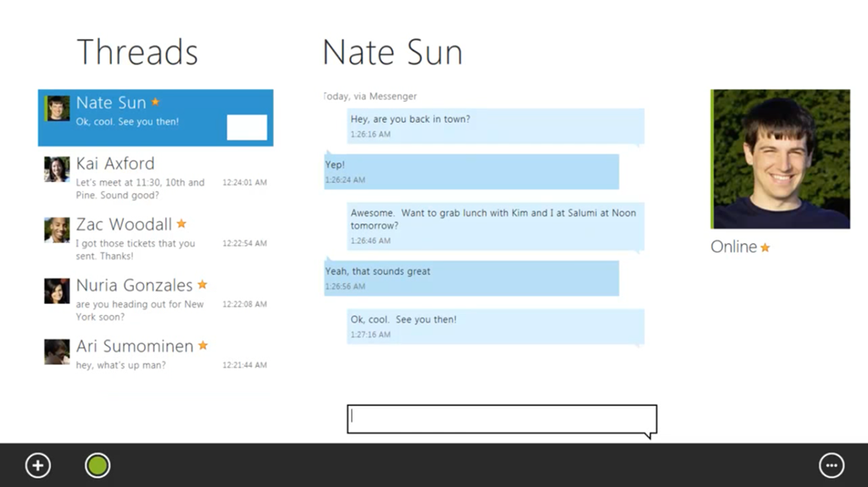Click the star beside Zac Woodall

pyautogui.click(x=181, y=224)
